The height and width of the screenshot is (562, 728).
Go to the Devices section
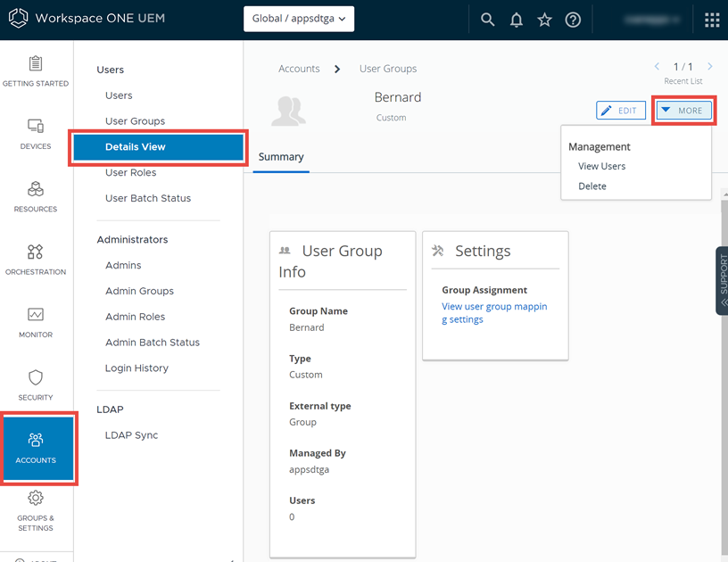pyautogui.click(x=36, y=134)
